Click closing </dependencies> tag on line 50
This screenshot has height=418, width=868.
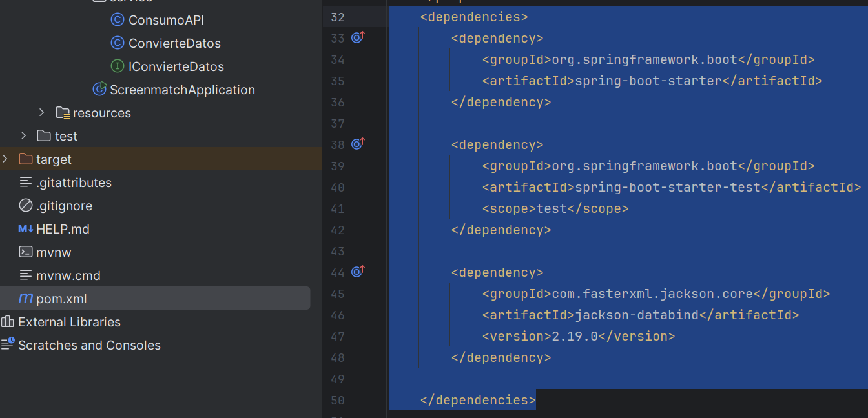pyautogui.click(x=478, y=400)
